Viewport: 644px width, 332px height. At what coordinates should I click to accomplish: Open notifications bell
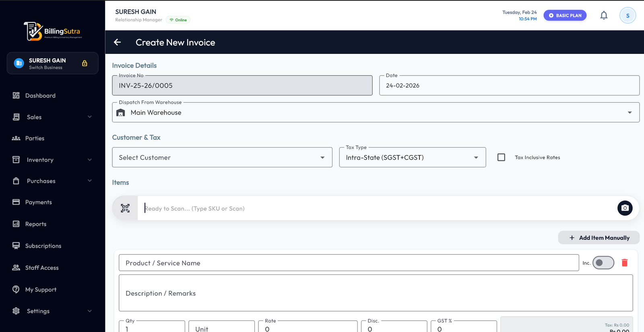point(604,16)
